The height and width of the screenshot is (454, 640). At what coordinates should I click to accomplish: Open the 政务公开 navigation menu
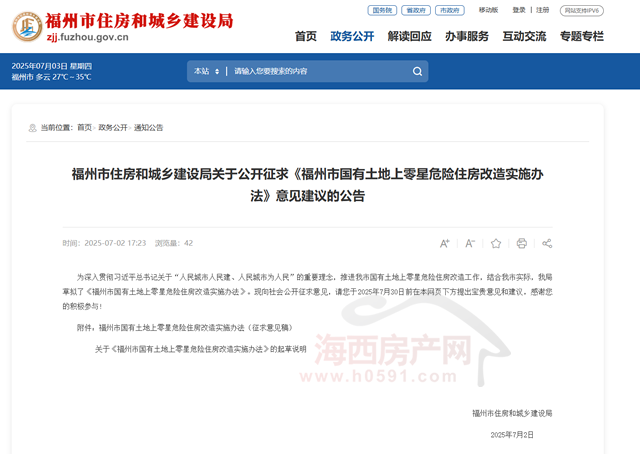tap(352, 36)
